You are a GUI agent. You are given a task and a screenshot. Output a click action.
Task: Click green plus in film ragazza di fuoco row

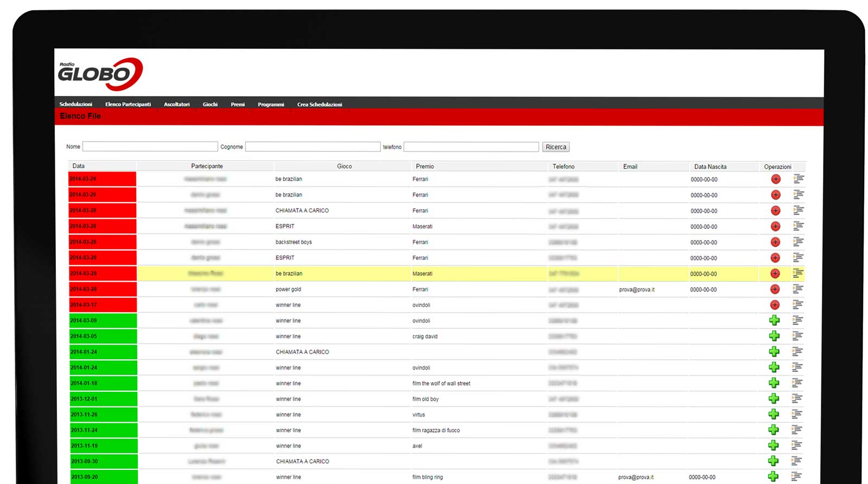[x=774, y=430]
